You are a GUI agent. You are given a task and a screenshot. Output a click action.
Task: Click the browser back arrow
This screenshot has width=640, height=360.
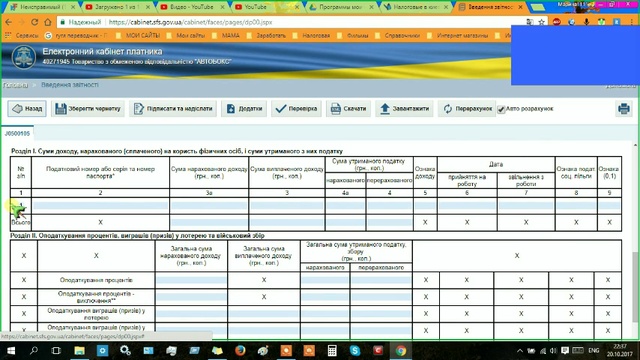pos(9,22)
